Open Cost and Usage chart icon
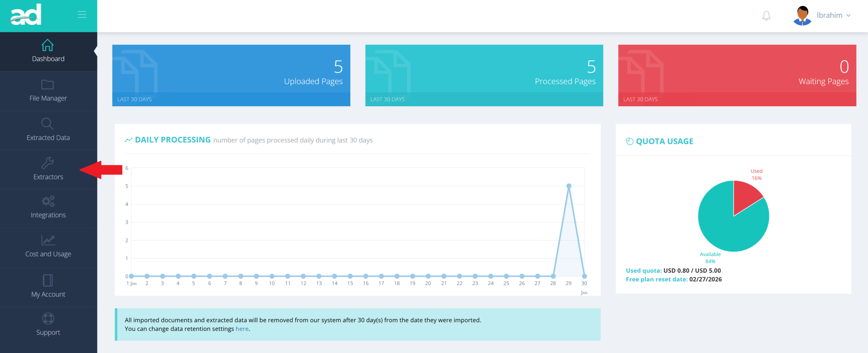Viewport: 868px width, 353px height. [x=48, y=240]
